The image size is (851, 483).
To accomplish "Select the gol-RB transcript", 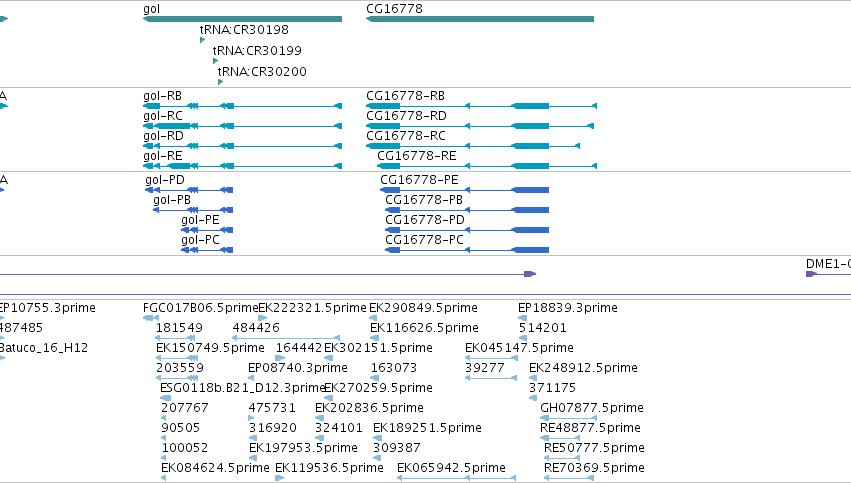I will 242,106.
